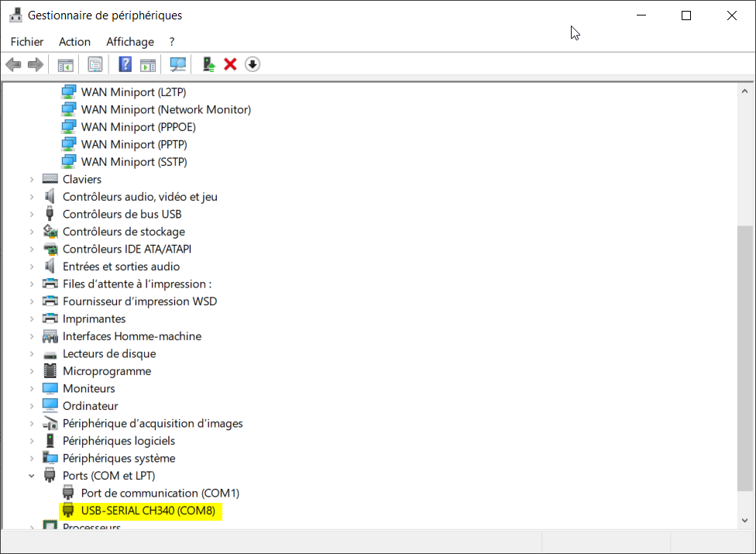Click the red X uninstall device icon

[231, 64]
